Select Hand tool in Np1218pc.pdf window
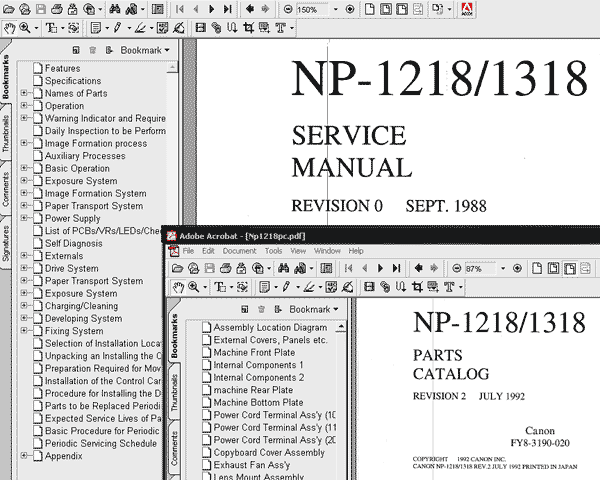The image size is (600, 480). [178, 287]
